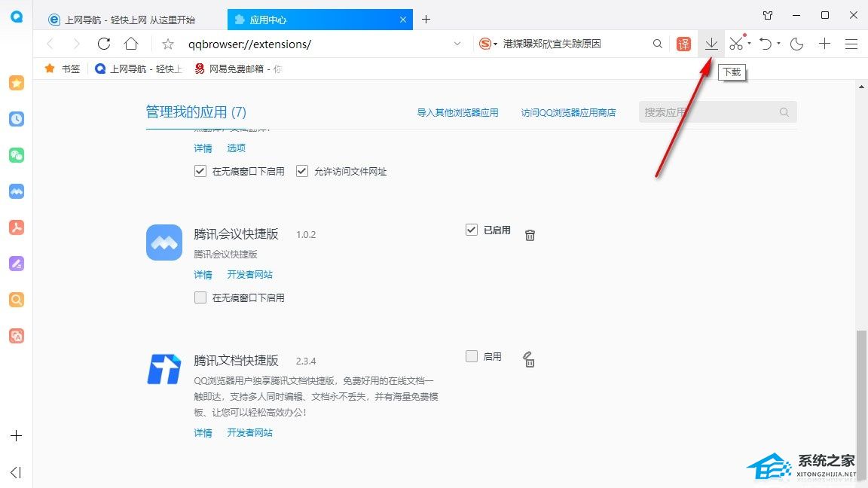
Task: Click 导入其他浏览器应用 link
Action: pos(457,112)
